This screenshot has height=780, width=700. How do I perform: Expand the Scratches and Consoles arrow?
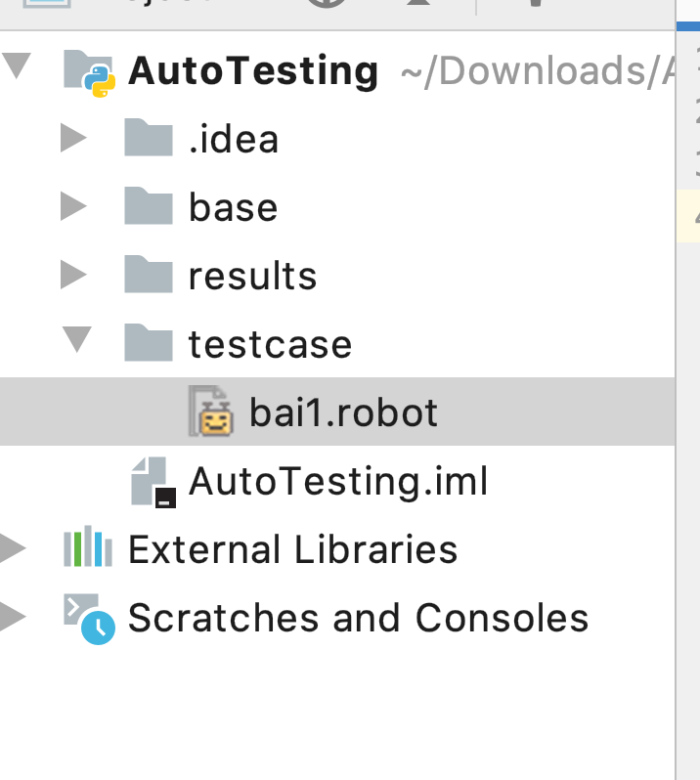pyautogui.click(x=13, y=618)
